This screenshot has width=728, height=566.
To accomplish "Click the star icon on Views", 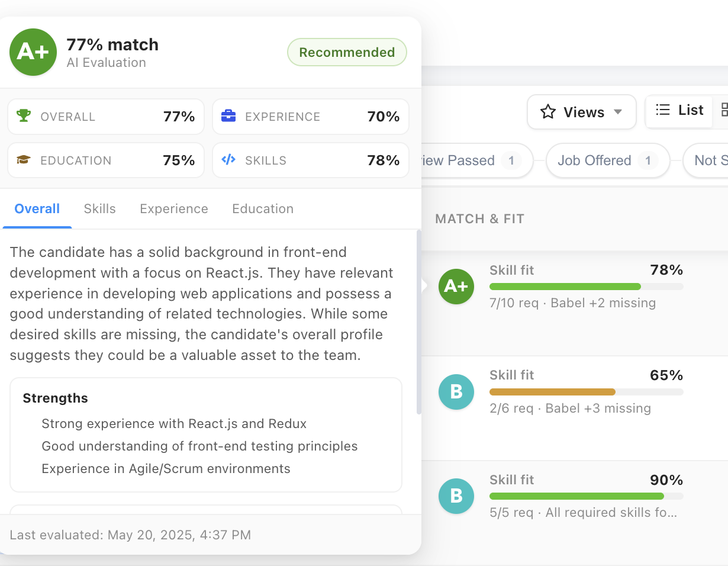I will 548,112.
